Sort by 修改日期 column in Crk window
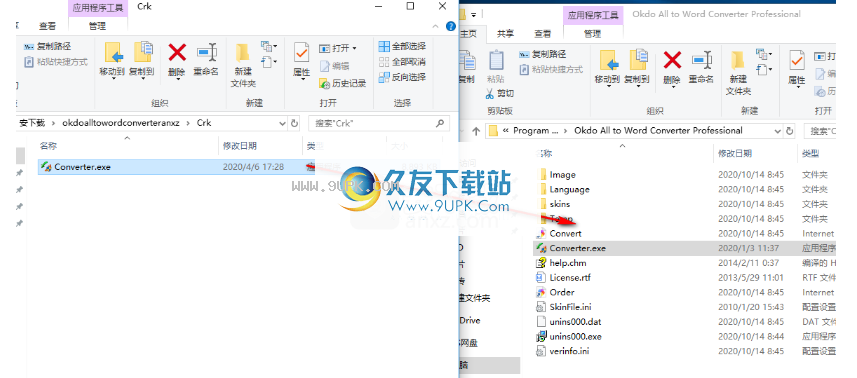The width and height of the screenshot is (857, 378). point(240,146)
